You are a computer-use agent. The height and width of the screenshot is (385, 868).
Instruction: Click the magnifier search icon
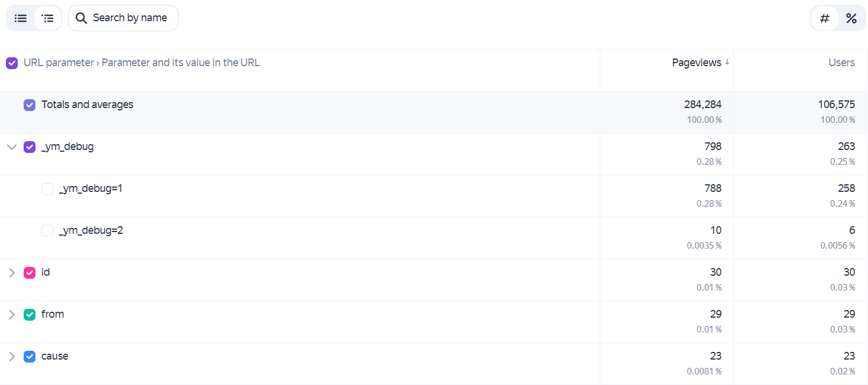tap(82, 18)
